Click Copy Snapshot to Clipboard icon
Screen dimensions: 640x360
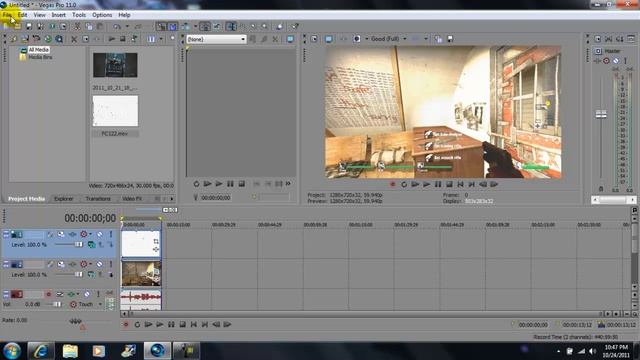point(439,39)
